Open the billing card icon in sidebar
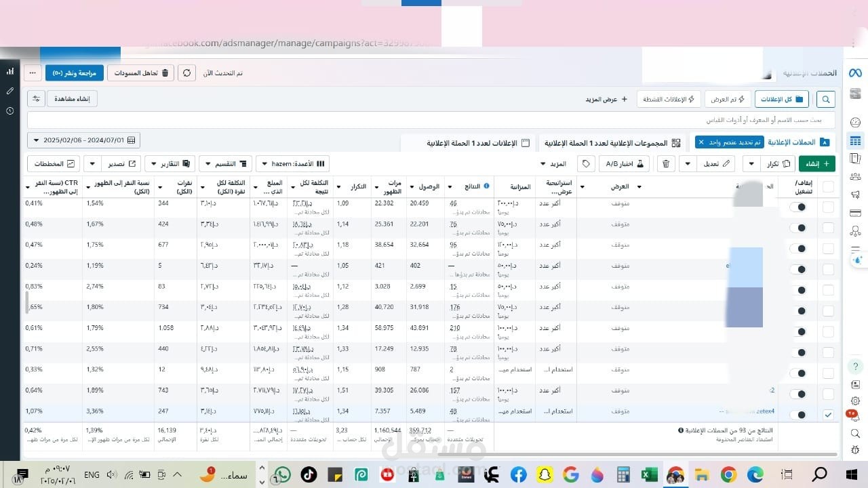This screenshot has height=488, width=868. tap(855, 213)
